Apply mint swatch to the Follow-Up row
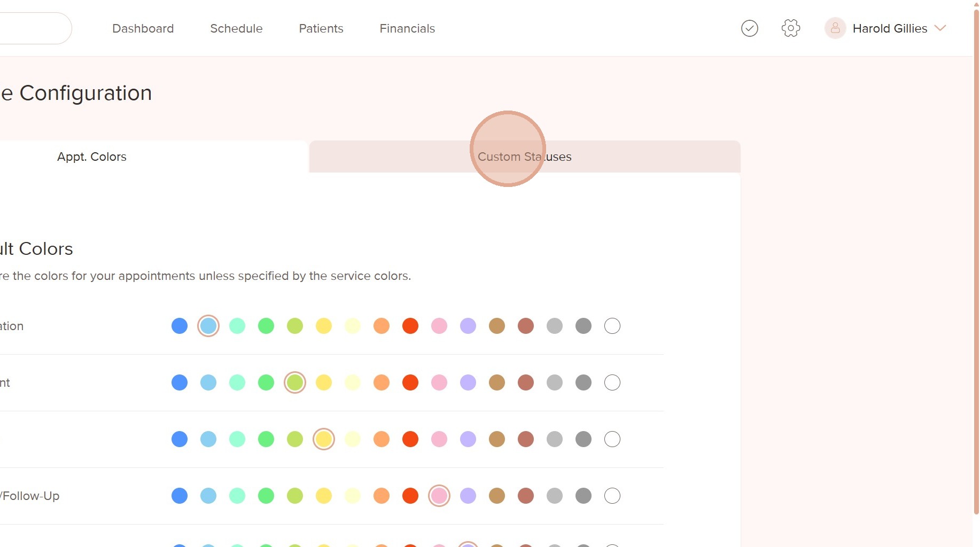Viewport: 980px width, 547px height. click(237, 496)
